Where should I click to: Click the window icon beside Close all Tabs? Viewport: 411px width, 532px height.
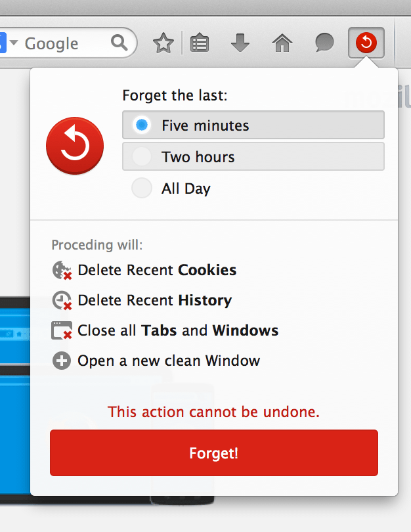[62, 330]
